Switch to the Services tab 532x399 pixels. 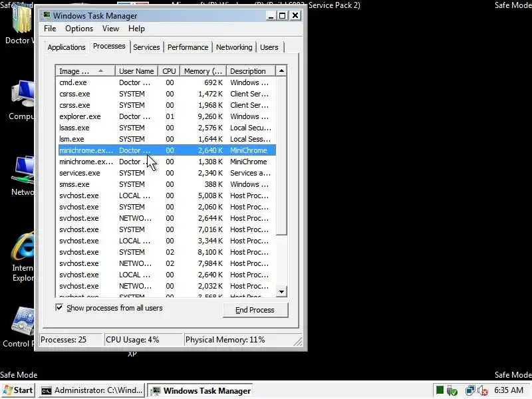point(146,47)
